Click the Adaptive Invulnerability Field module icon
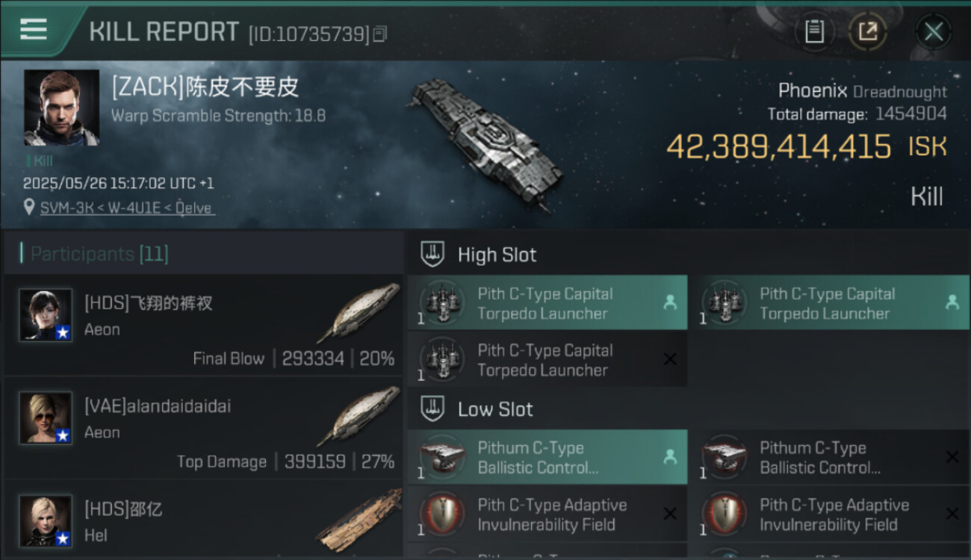The width and height of the screenshot is (971, 560). click(x=441, y=514)
